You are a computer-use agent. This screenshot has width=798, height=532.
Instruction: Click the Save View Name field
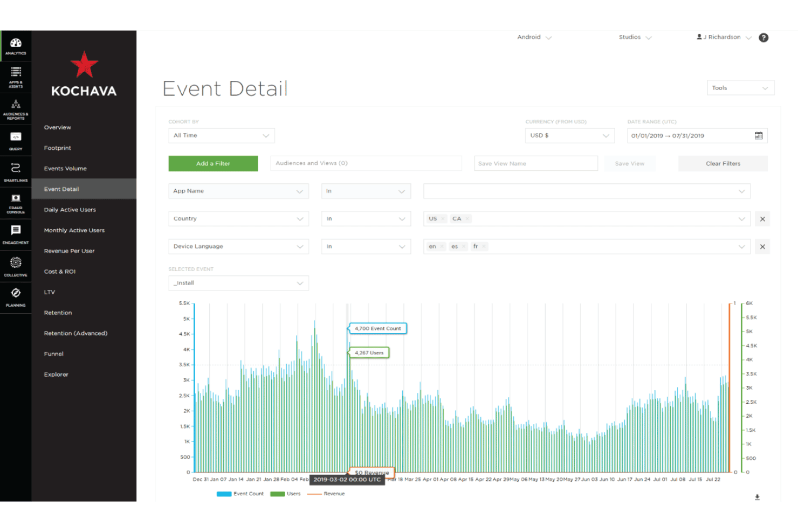536,163
